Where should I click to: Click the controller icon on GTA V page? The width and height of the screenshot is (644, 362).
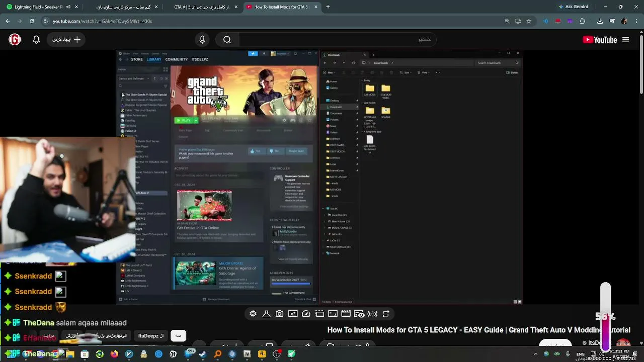pos(293,120)
